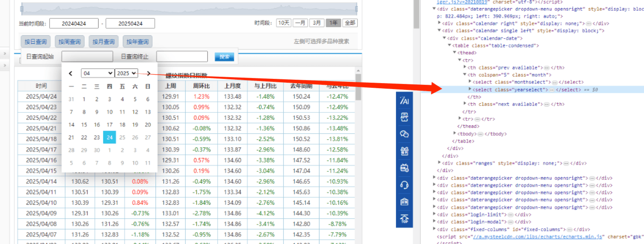The height and width of the screenshot is (244, 644).
Task: Go to previous month in calendar
Action: coord(71,73)
